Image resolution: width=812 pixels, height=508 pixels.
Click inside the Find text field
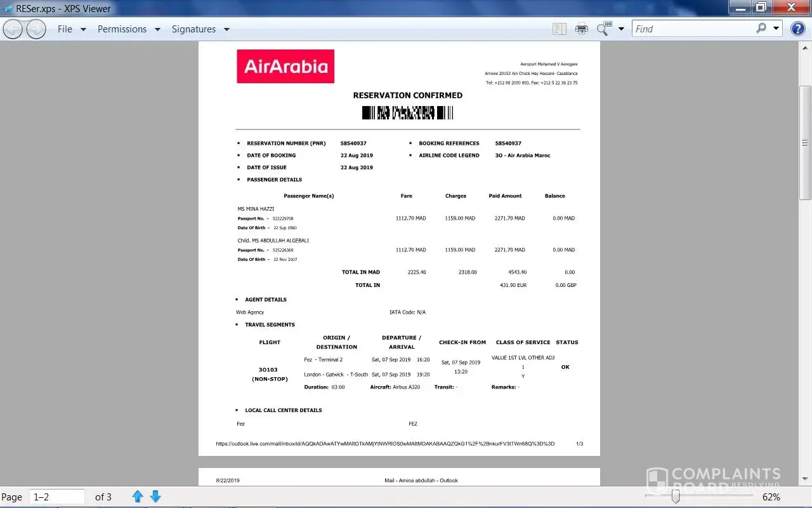tap(691, 29)
